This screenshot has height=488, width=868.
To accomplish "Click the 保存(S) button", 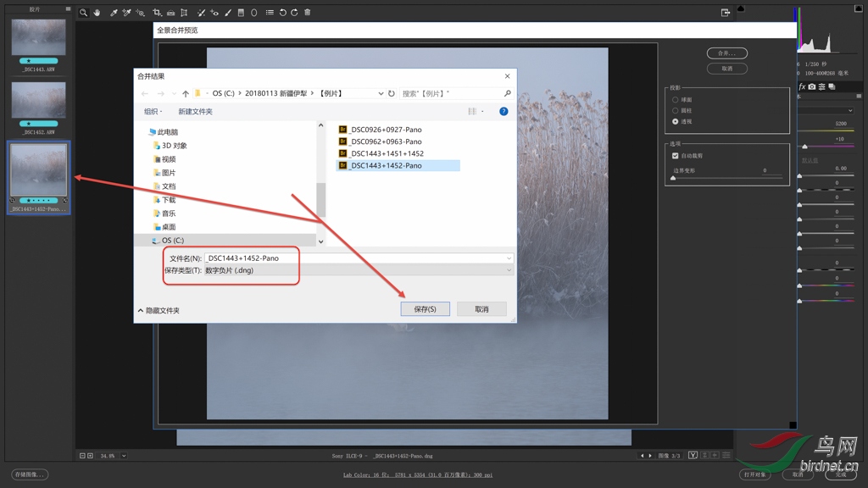I will click(x=425, y=309).
